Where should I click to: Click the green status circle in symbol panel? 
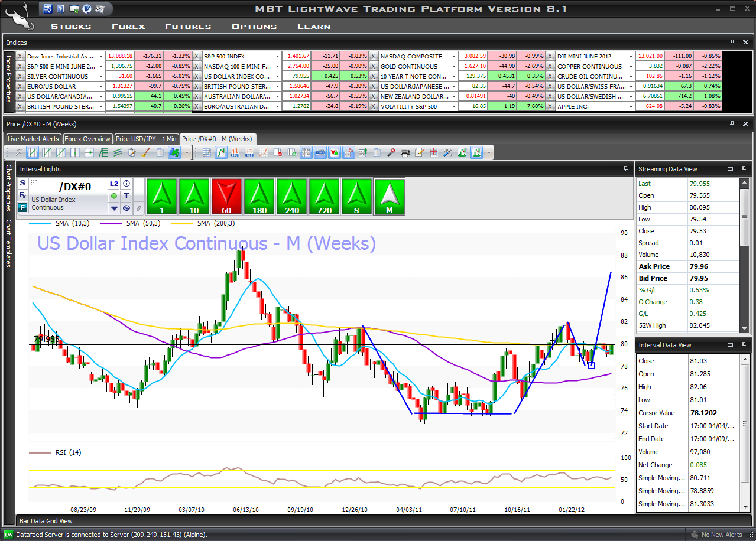tap(114, 195)
